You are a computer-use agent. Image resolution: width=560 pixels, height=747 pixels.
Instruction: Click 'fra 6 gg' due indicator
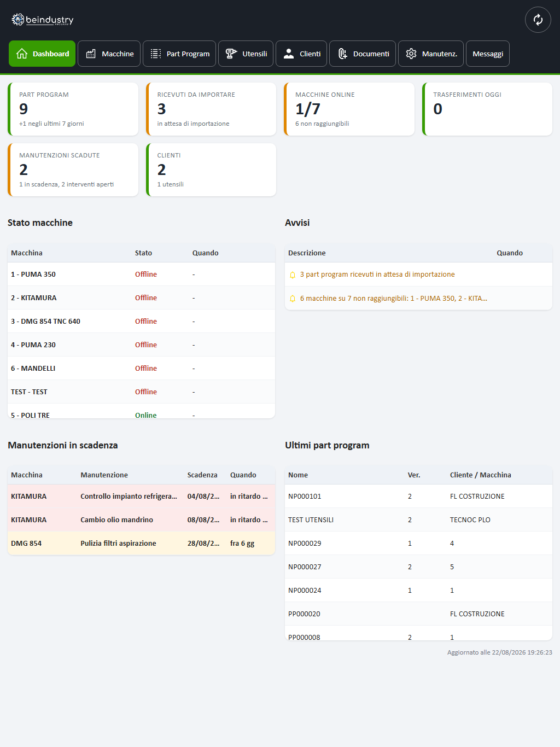click(x=242, y=544)
